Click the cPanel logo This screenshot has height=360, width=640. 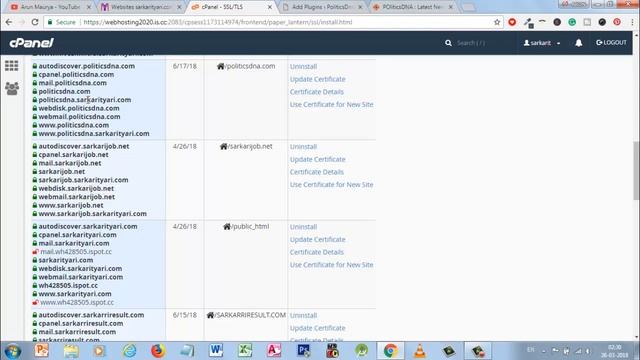(x=31, y=43)
